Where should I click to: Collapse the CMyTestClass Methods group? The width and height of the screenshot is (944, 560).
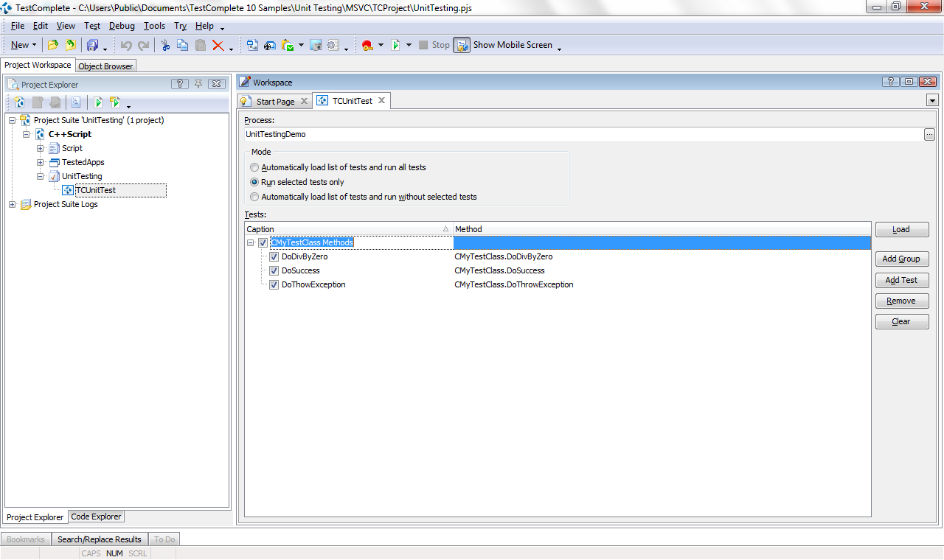[x=251, y=242]
